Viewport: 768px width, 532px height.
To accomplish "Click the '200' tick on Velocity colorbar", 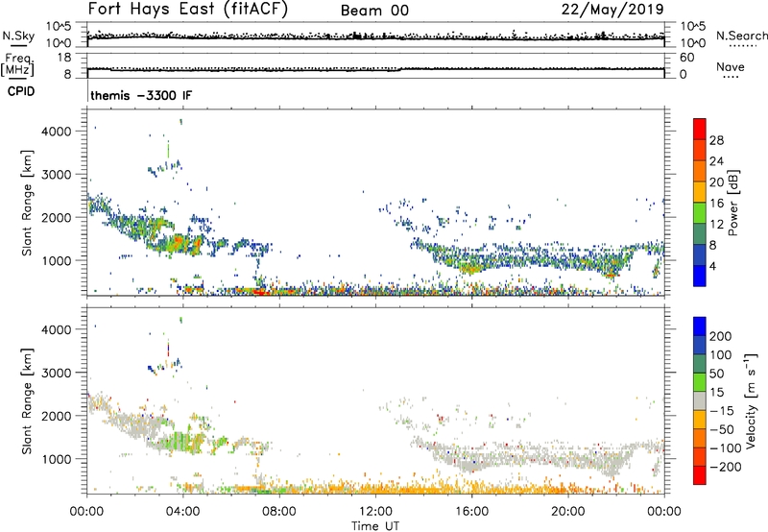I will [x=721, y=336].
